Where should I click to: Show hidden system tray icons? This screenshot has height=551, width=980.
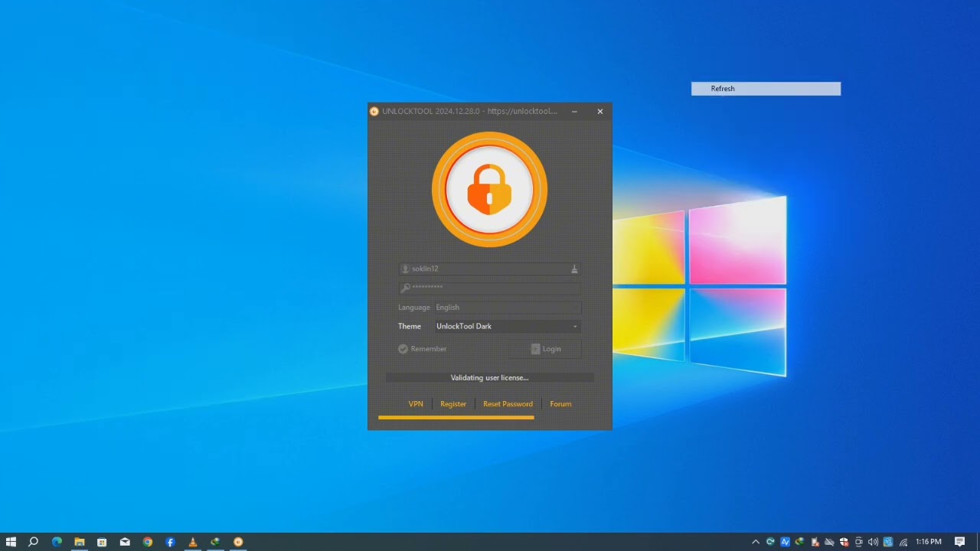tap(756, 542)
